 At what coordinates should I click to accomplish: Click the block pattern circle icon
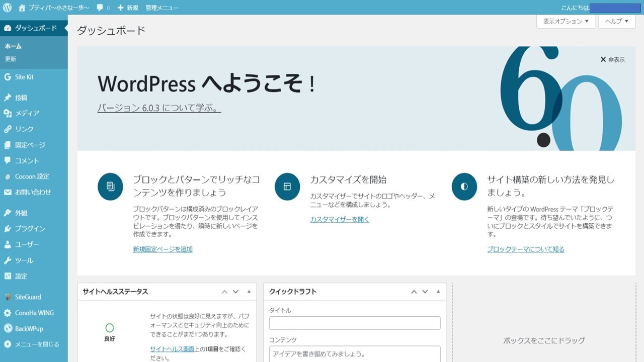[110, 187]
